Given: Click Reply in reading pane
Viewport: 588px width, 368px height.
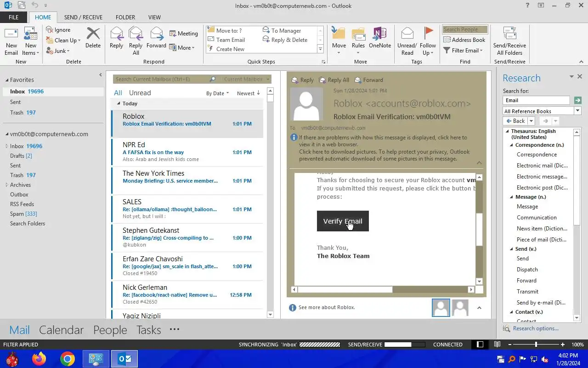Looking at the screenshot, I should (x=303, y=80).
